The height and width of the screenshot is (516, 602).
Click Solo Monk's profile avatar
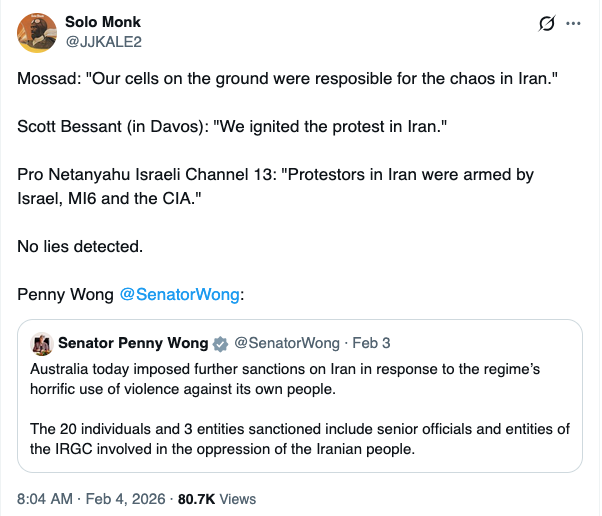37,32
